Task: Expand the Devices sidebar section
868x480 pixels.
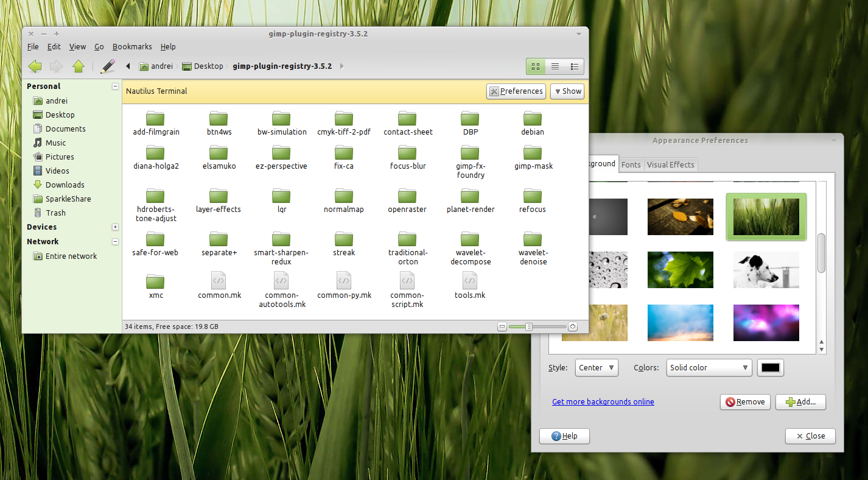Action: pos(115,227)
